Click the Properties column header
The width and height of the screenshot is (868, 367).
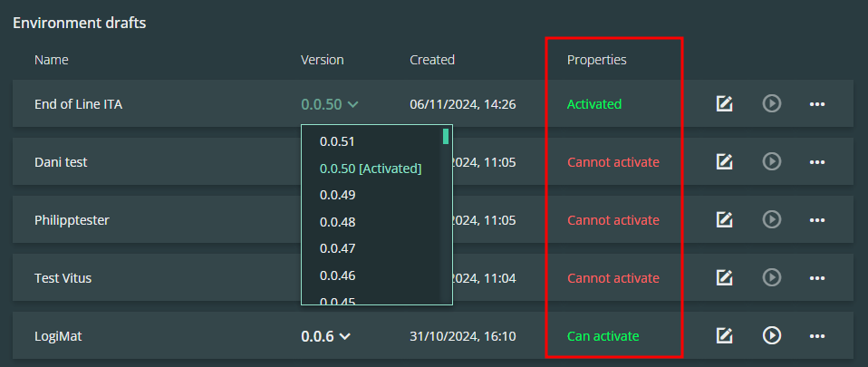597,60
